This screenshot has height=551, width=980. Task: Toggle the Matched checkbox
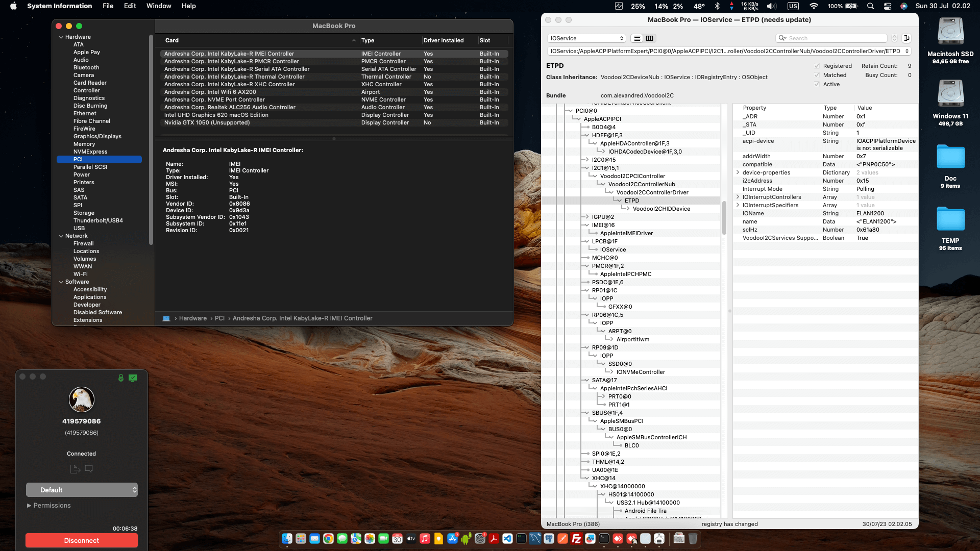(817, 75)
